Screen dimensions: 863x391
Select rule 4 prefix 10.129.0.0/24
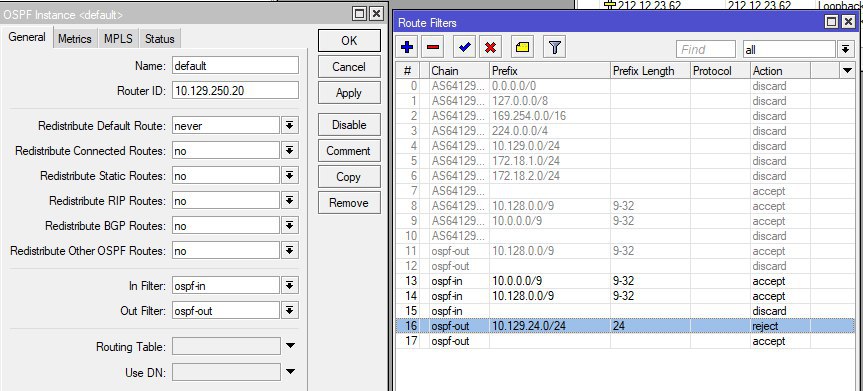pyautogui.click(x=625, y=146)
